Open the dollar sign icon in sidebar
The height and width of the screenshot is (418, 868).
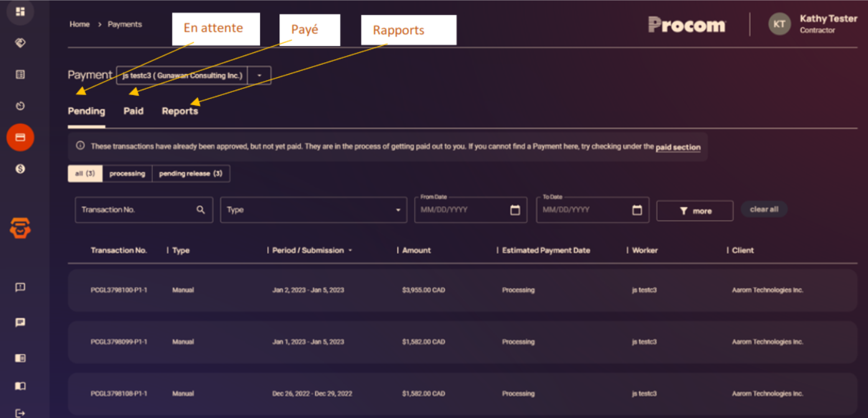pos(20,169)
